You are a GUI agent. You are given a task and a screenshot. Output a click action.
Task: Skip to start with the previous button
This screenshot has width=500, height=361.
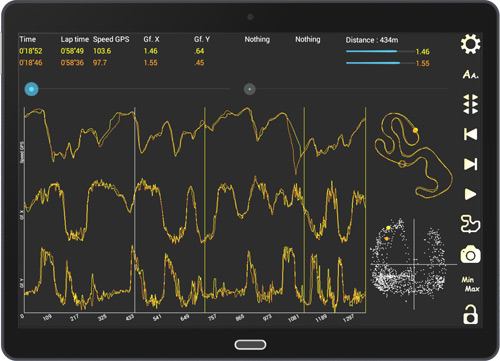[471, 134]
